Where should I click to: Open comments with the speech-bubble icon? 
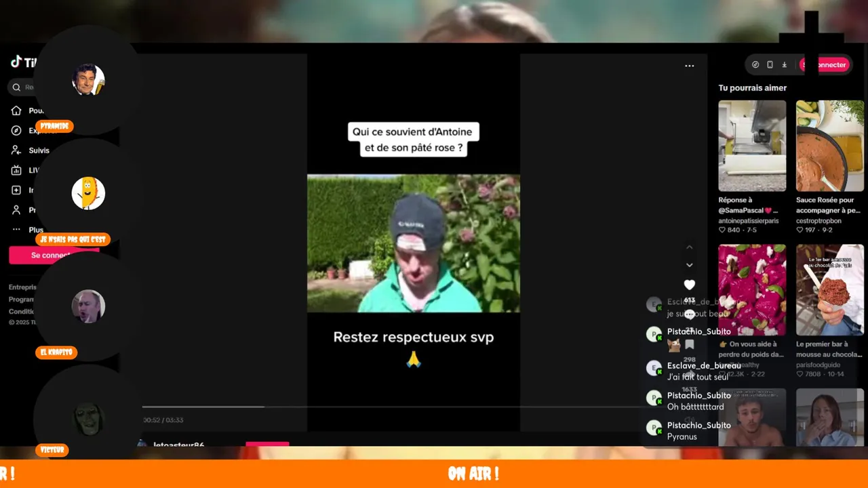(x=690, y=314)
